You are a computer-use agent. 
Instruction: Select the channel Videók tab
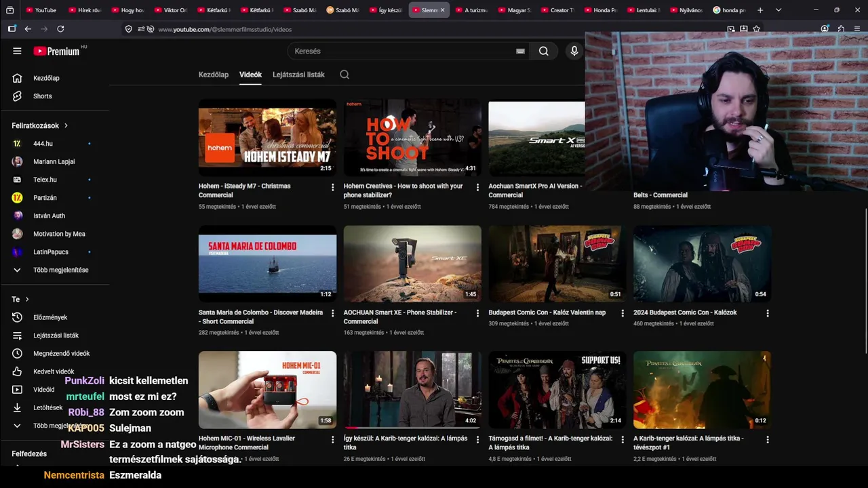tap(250, 75)
